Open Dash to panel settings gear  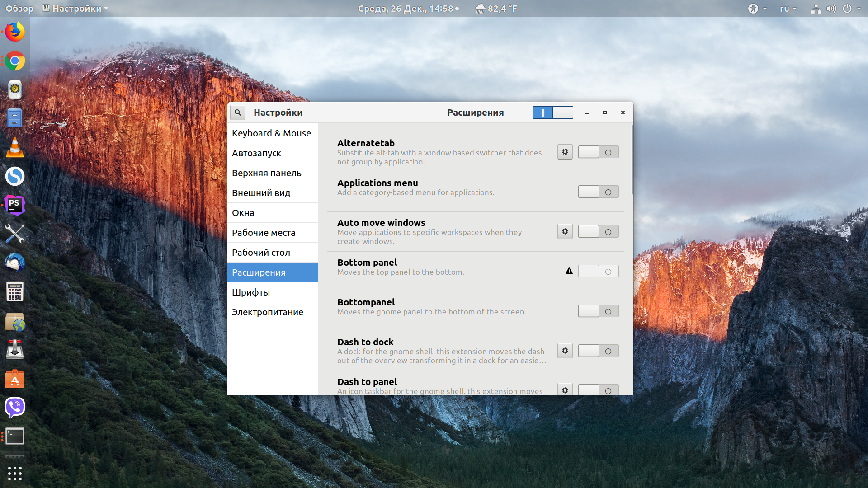point(565,389)
